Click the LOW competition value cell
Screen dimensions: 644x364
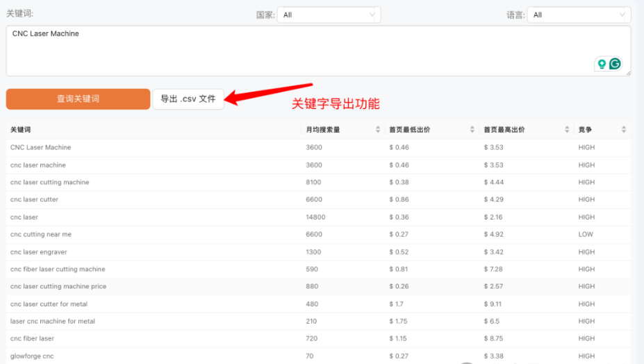click(586, 234)
